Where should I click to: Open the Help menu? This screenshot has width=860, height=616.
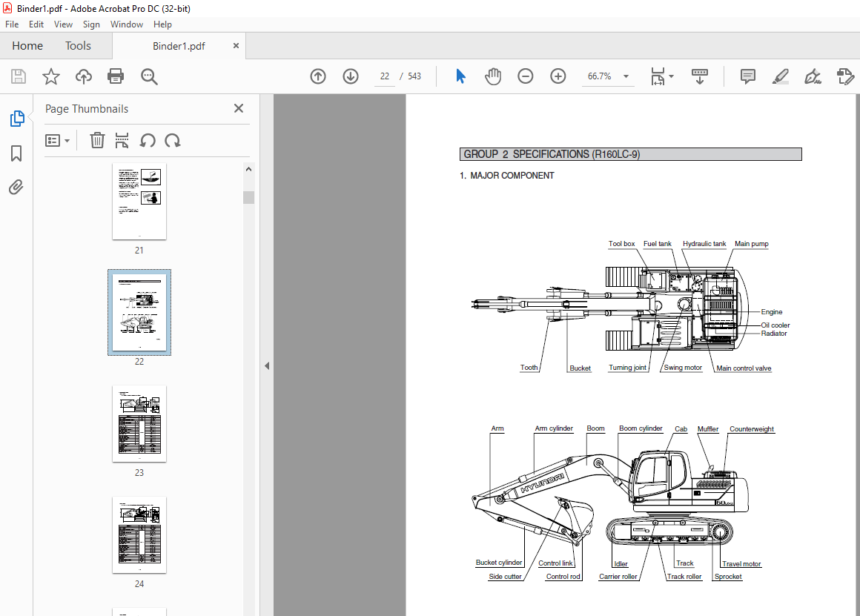[x=162, y=24]
